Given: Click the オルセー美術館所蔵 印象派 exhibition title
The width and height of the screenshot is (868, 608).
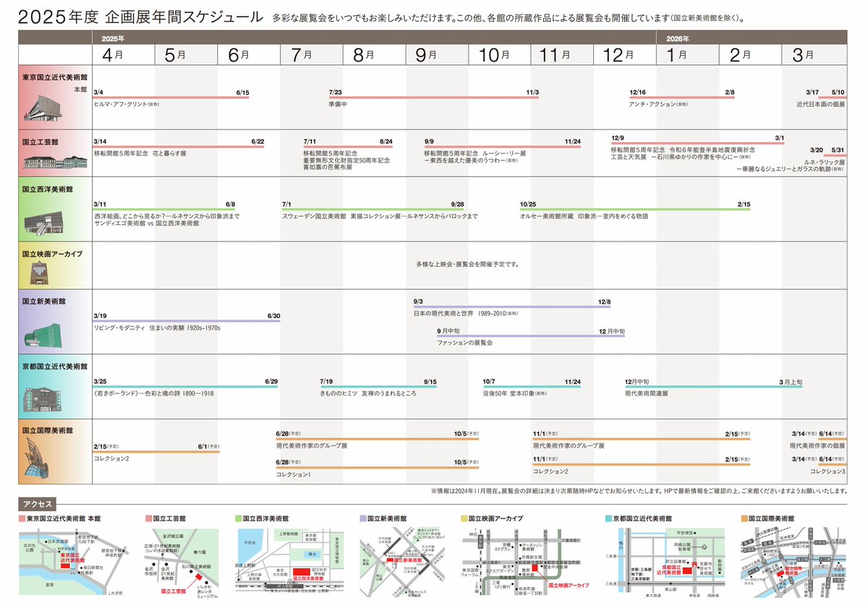Looking at the screenshot, I should pos(584,216).
